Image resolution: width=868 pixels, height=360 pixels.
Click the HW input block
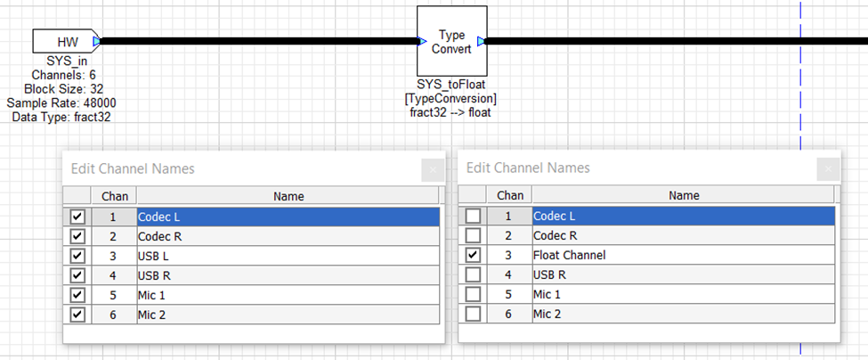tap(67, 41)
